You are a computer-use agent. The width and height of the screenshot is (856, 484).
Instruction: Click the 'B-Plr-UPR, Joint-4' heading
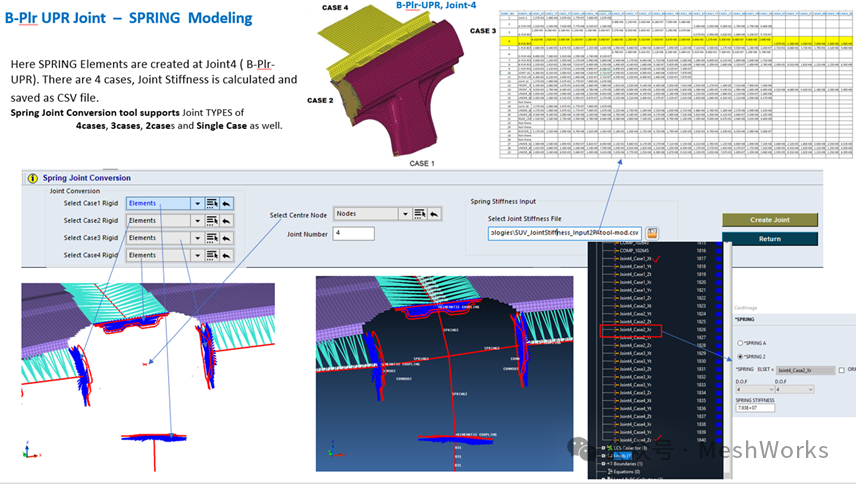point(436,5)
